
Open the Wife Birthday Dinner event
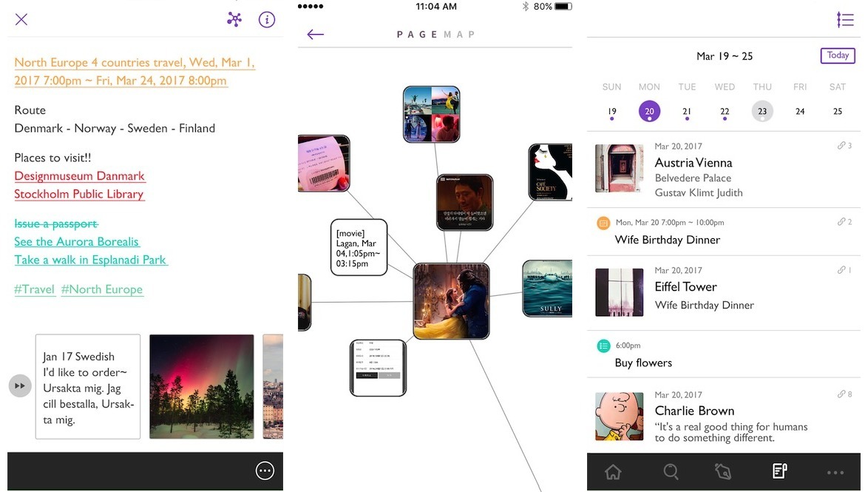tap(724, 232)
